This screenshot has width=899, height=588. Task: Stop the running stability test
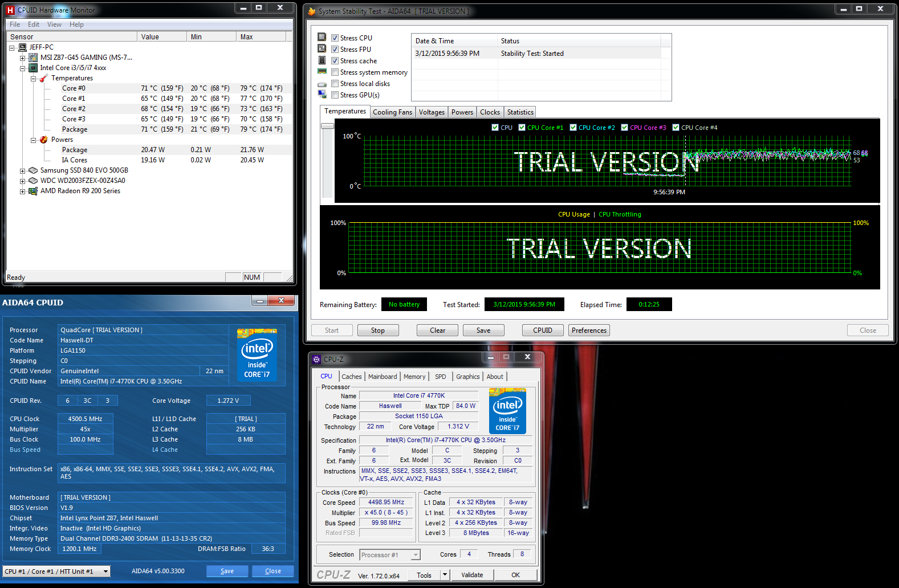pyautogui.click(x=378, y=330)
